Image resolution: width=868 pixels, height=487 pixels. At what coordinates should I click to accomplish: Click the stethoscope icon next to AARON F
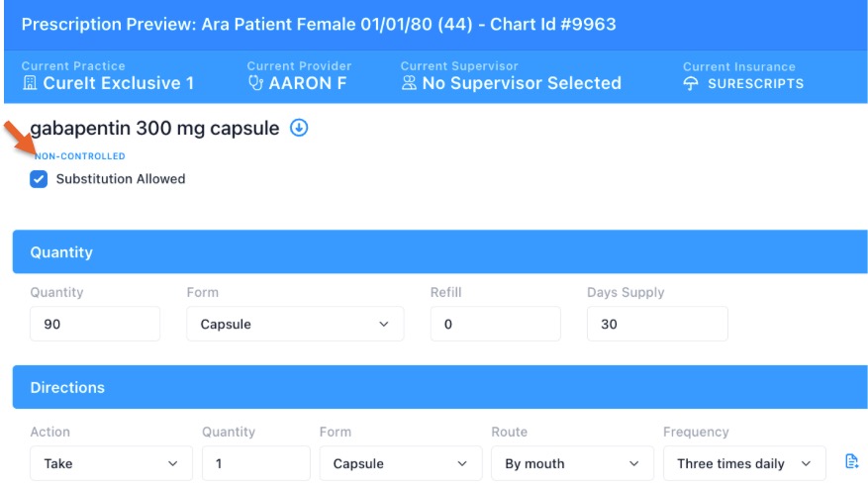(x=255, y=83)
